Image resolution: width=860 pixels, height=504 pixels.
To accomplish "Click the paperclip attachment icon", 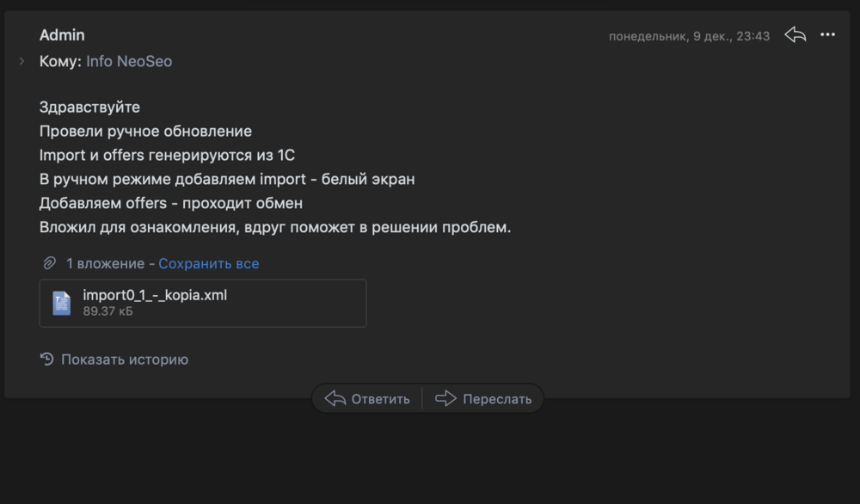I will click(x=49, y=263).
